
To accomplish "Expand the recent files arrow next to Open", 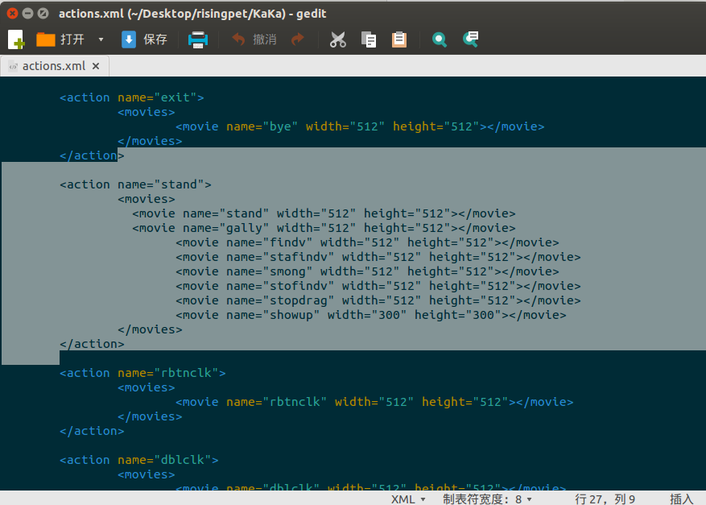I will (100, 40).
